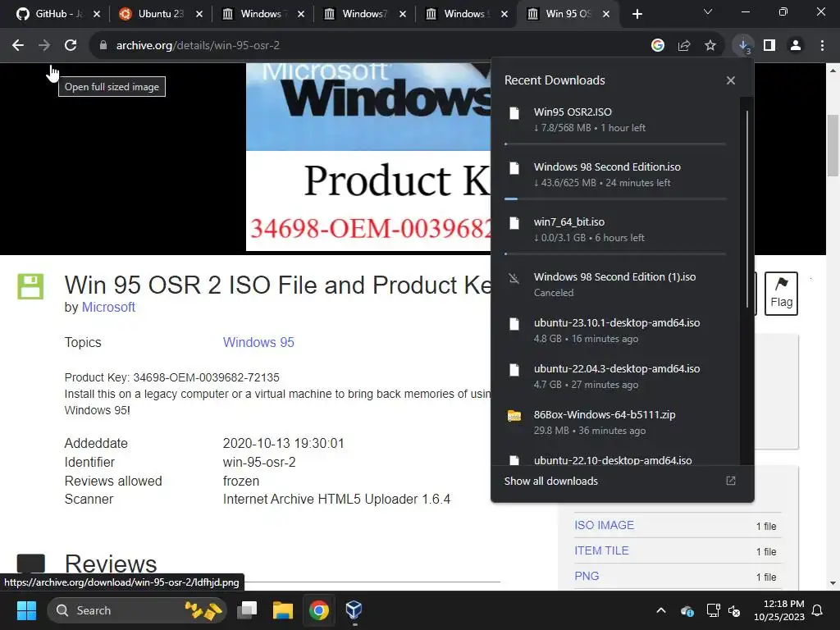
Task: Click the Win95 OSR2.ISO file icon
Action: click(514, 113)
